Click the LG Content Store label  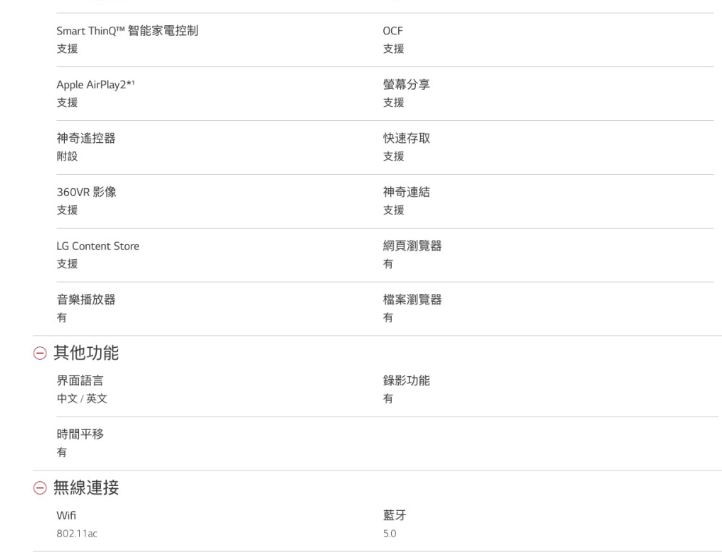(98, 246)
